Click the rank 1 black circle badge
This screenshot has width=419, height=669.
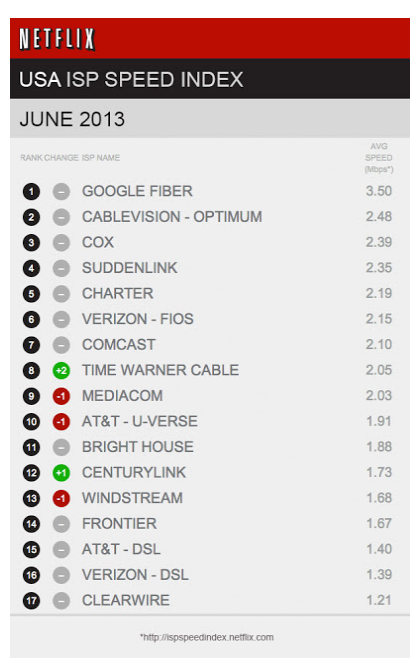click(x=31, y=192)
